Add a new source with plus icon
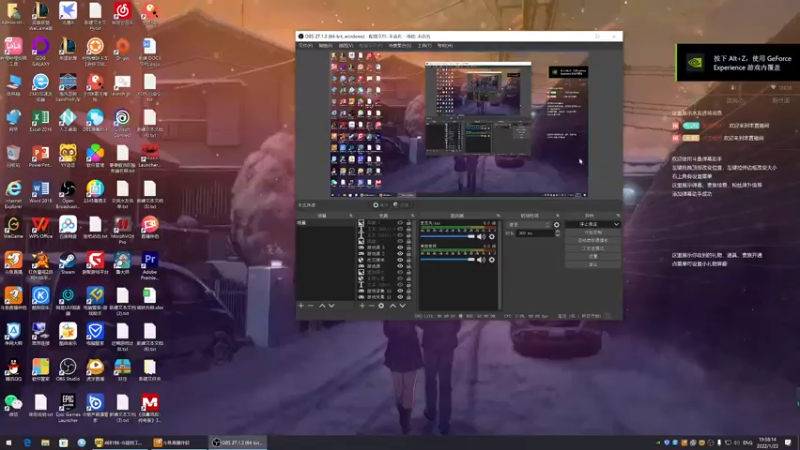 point(362,306)
